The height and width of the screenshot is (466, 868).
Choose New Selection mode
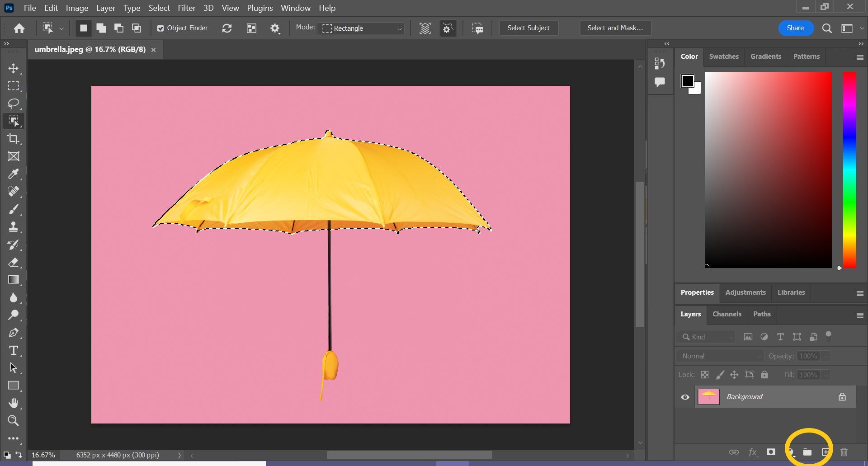(x=84, y=28)
